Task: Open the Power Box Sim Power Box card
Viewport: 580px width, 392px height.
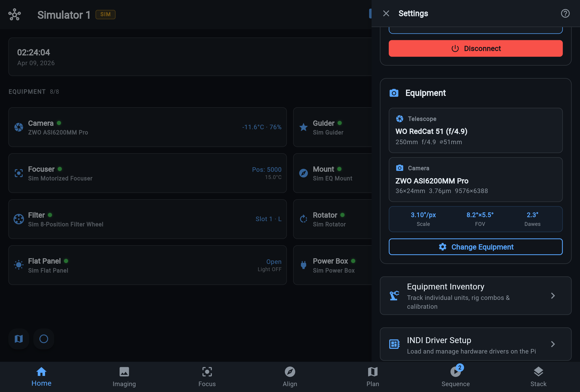Action: tap(332, 265)
